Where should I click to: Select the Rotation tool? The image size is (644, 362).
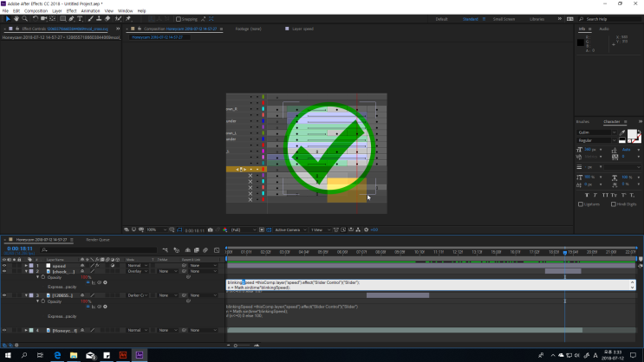click(x=36, y=19)
